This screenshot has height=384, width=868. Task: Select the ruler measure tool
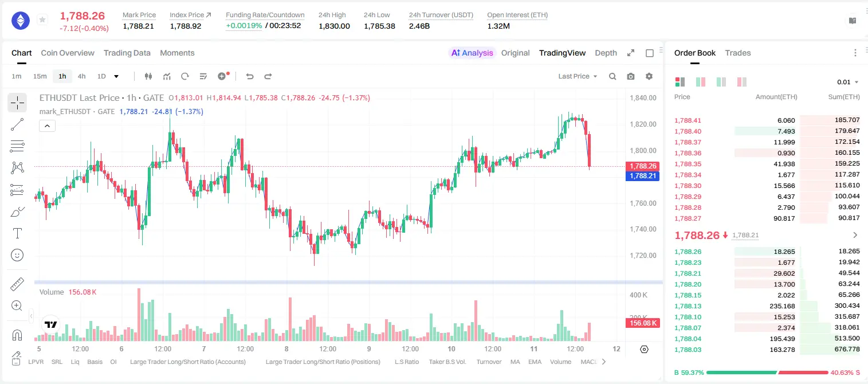coord(17,284)
